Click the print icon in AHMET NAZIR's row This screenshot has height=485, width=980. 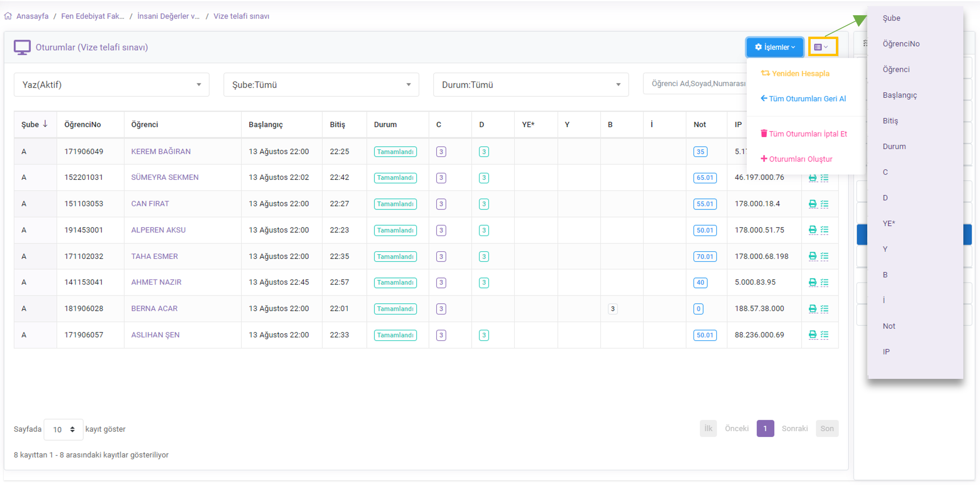pos(812,283)
